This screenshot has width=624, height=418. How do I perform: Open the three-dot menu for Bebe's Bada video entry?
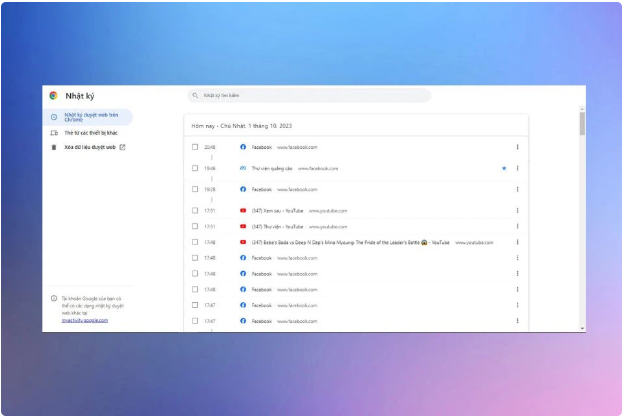coord(517,242)
